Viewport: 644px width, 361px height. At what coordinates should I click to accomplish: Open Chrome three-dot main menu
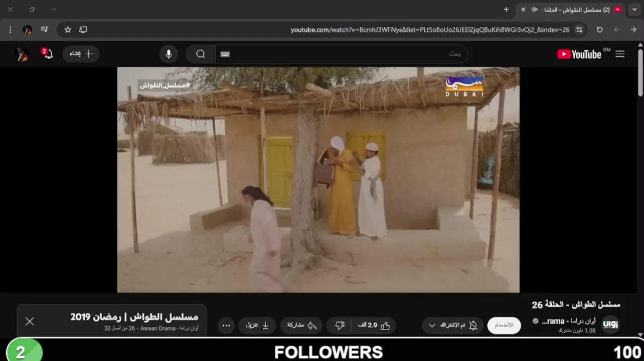pyautogui.click(x=10, y=30)
